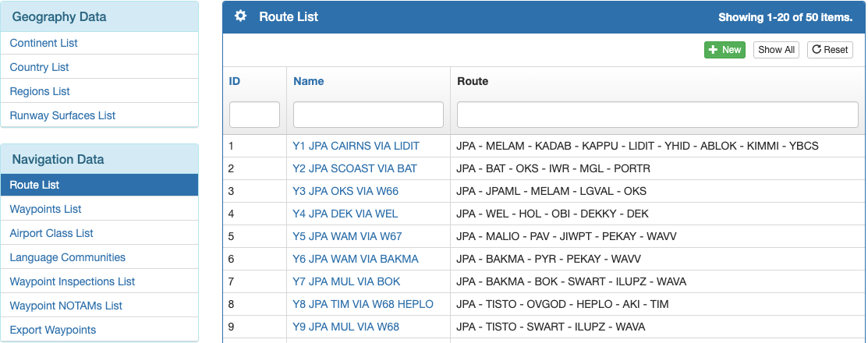The height and width of the screenshot is (343, 868).
Task: Sort the table by Name column
Action: point(308,81)
